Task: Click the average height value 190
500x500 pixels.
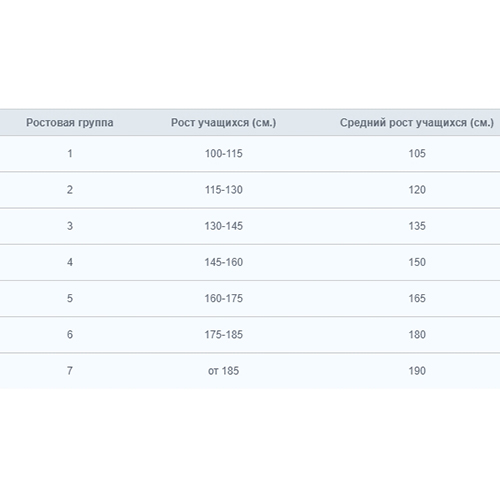Action: pyautogui.click(x=417, y=371)
